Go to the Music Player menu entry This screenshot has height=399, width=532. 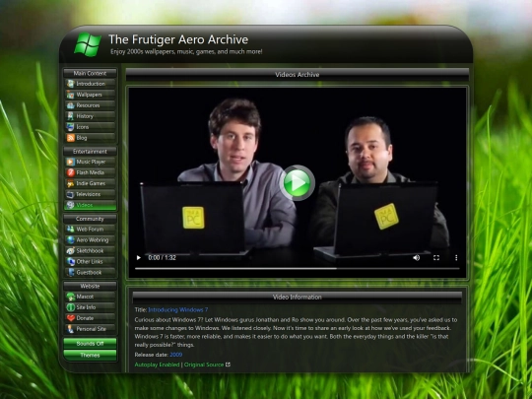(91, 162)
